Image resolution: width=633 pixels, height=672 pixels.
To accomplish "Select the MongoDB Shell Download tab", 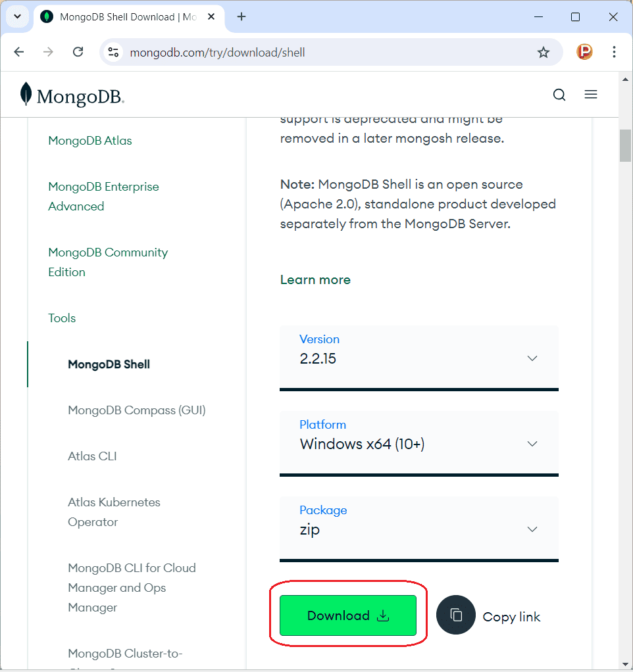I will coord(128,17).
